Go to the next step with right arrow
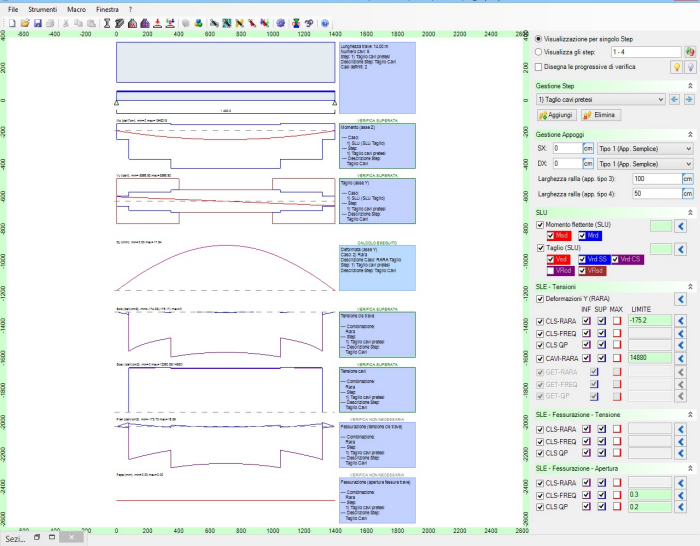 (689, 99)
